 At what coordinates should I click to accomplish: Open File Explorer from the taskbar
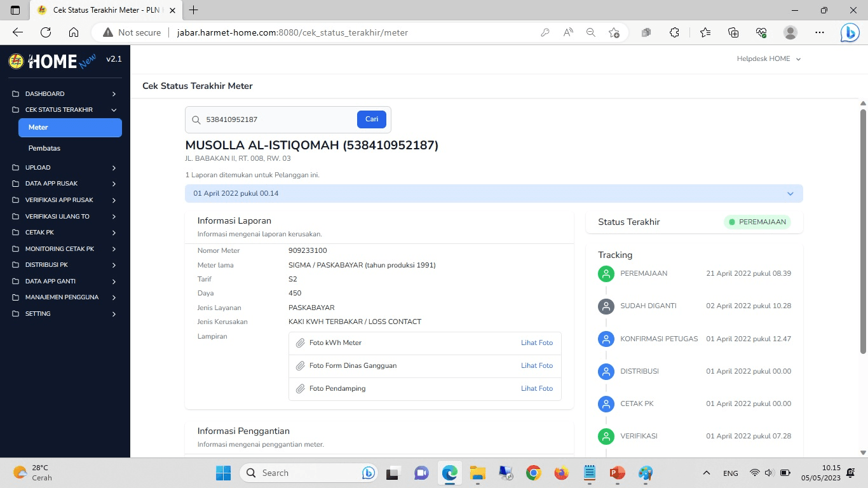click(x=477, y=473)
